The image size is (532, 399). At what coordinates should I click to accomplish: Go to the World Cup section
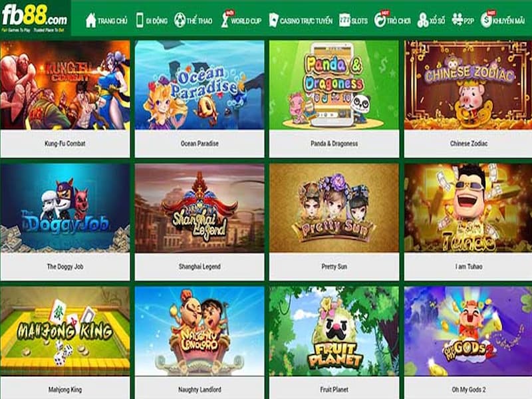241,21
